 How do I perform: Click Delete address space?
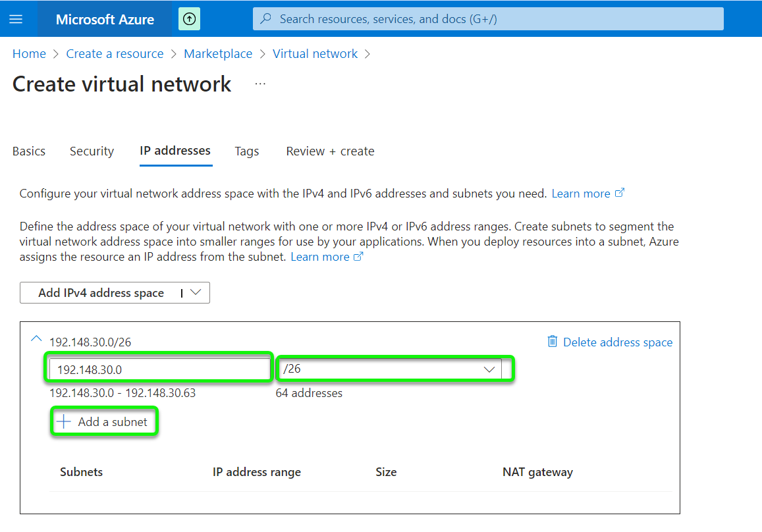point(616,342)
